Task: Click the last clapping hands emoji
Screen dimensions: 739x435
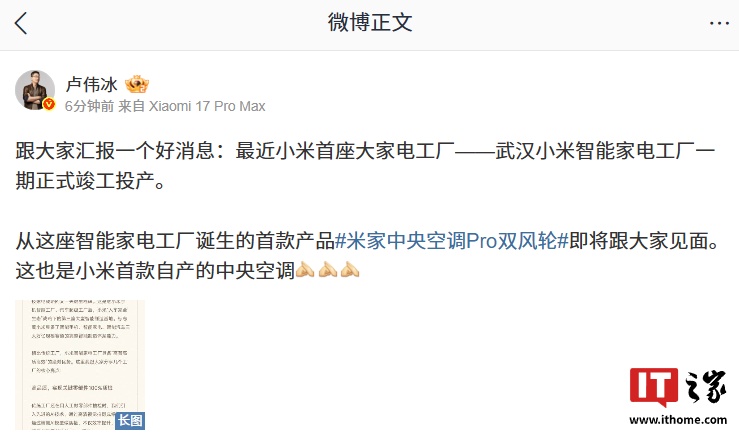Action: [x=349, y=270]
